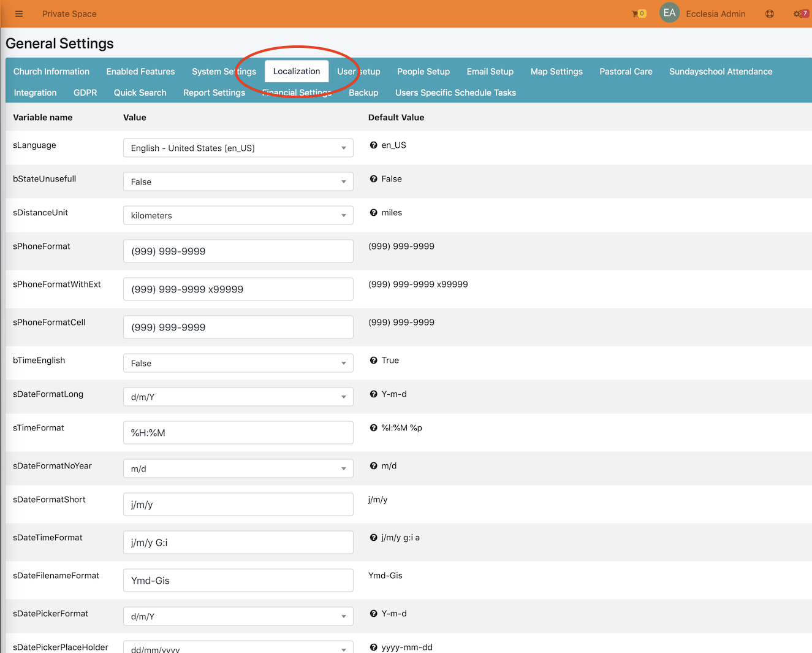This screenshot has height=653, width=812.
Task: Switch to Map Settings tab
Action: point(556,72)
